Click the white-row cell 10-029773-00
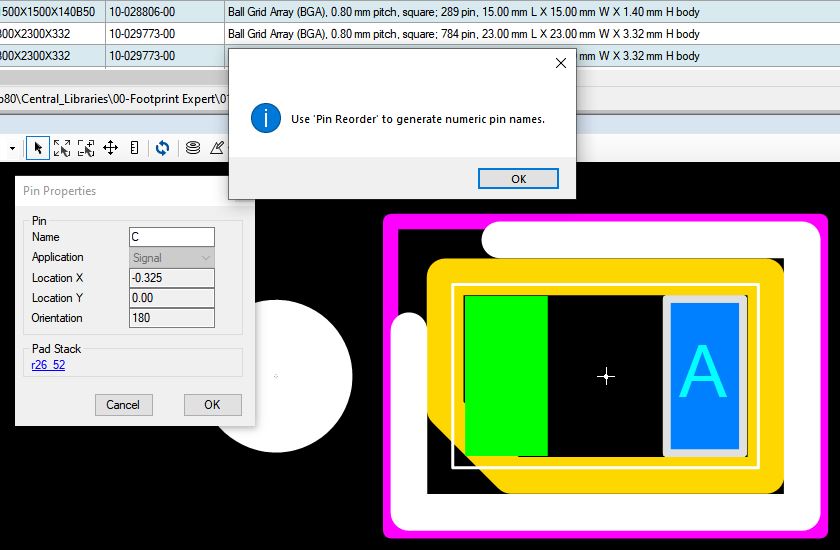Viewport: 840px width, 550px height. tap(142, 34)
